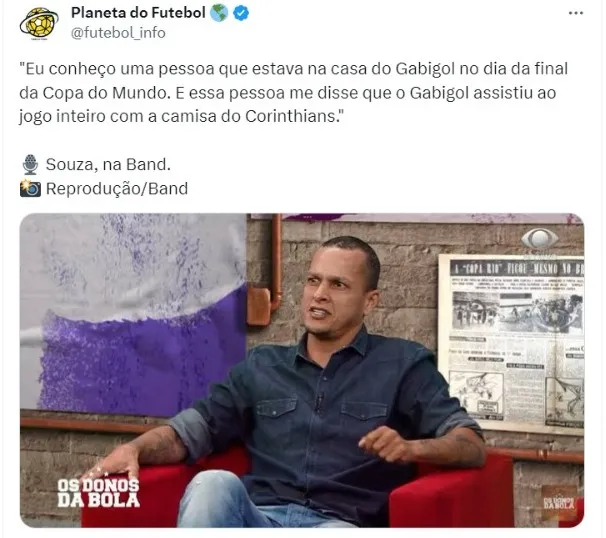Image resolution: width=606 pixels, height=538 pixels.
Task: Click the camera emoji before Reprodução
Action: point(30,189)
